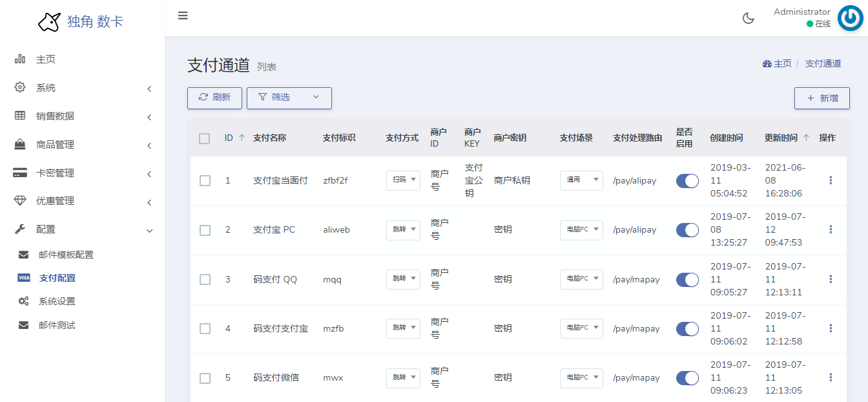Click the unicorn logo in the sidebar
Image resolution: width=868 pixels, height=402 pixels.
click(49, 22)
